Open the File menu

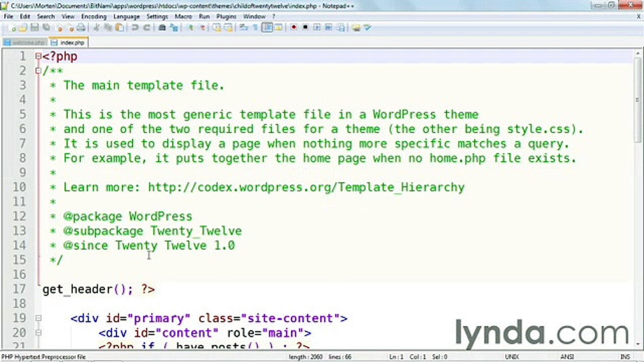pyautogui.click(x=9, y=16)
